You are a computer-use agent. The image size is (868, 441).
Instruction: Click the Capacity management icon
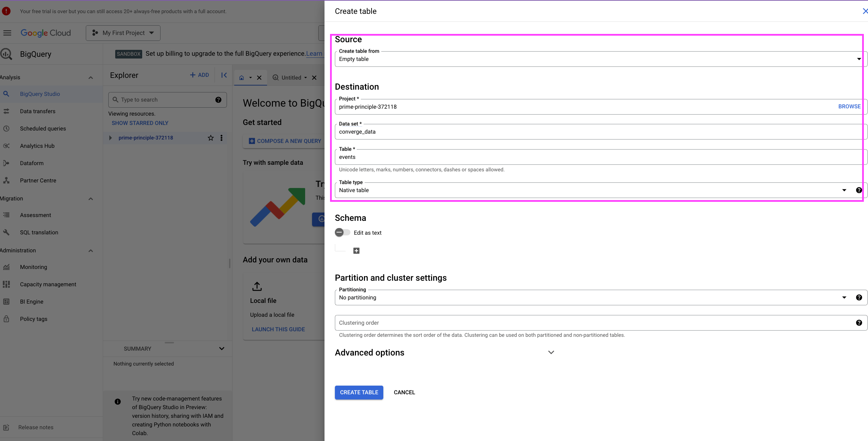tap(6, 284)
